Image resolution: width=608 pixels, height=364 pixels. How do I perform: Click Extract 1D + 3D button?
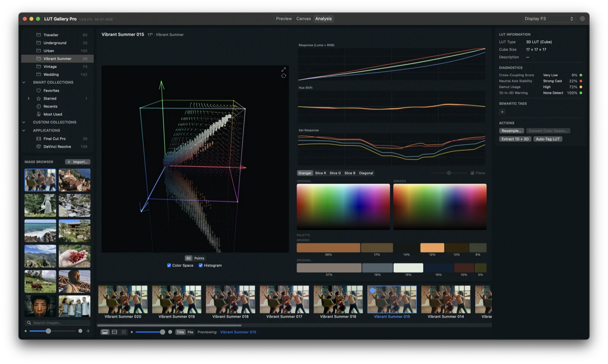[515, 139]
